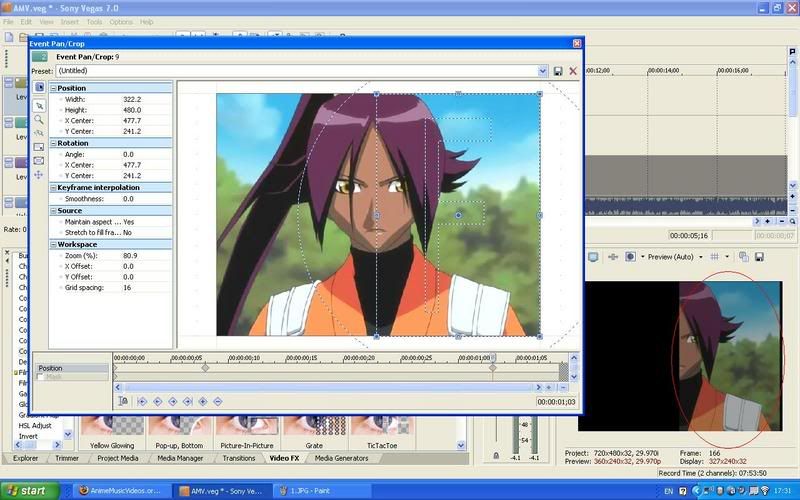Jump to the Last Keyframe

[187, 402]
